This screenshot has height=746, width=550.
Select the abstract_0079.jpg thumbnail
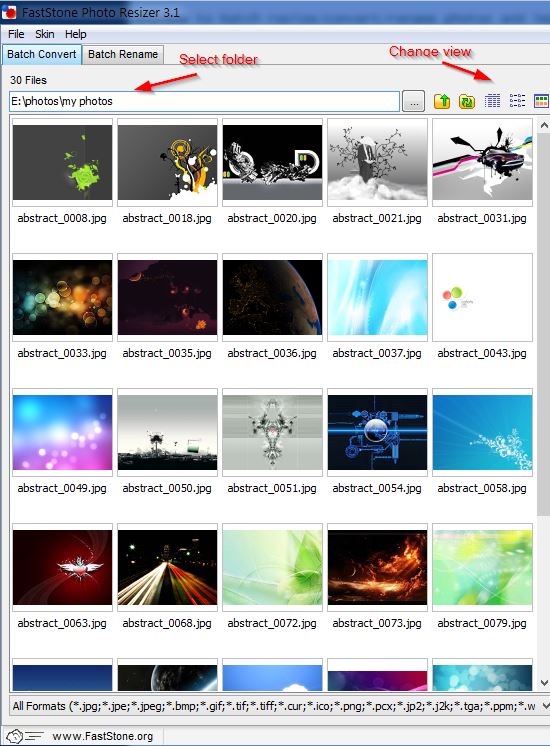click(x=482, y=567)
